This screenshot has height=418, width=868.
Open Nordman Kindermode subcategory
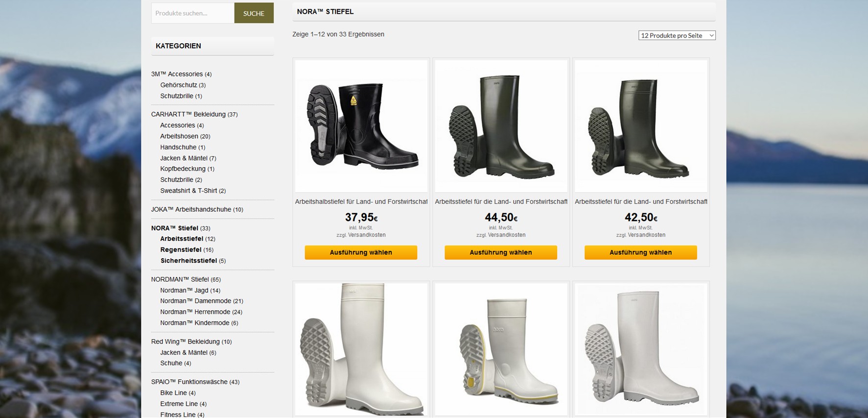click(194, 323)
